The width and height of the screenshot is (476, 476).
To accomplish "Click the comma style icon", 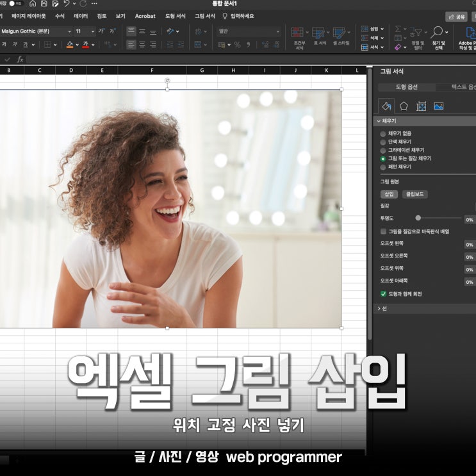I will (249, 45).
